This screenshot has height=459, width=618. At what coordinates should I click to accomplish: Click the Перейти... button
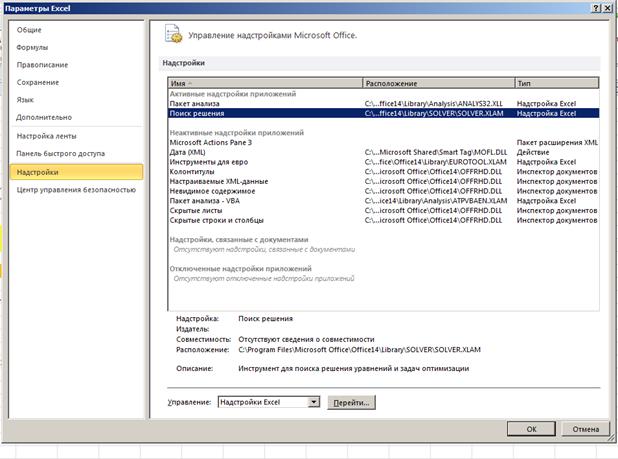click(x=351, y=403)
